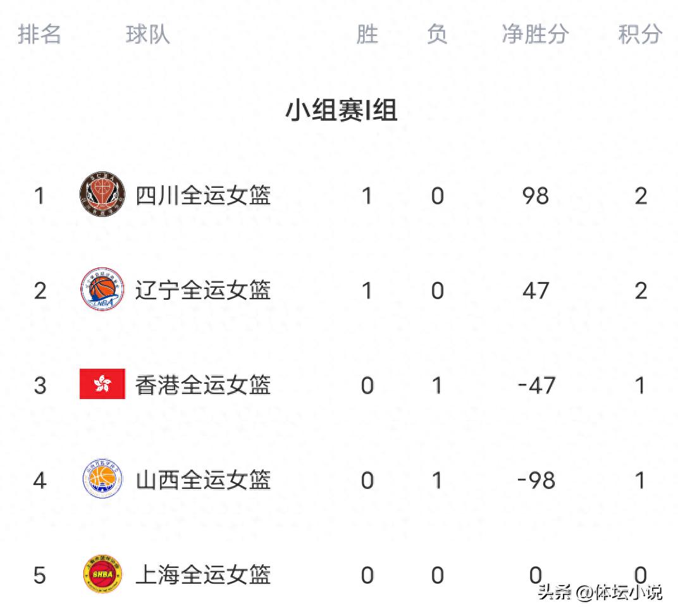Click the Liaoning LNBA team logo
Image resolution: width=678 pixels, height=616 pixels.
pos(102,290)
